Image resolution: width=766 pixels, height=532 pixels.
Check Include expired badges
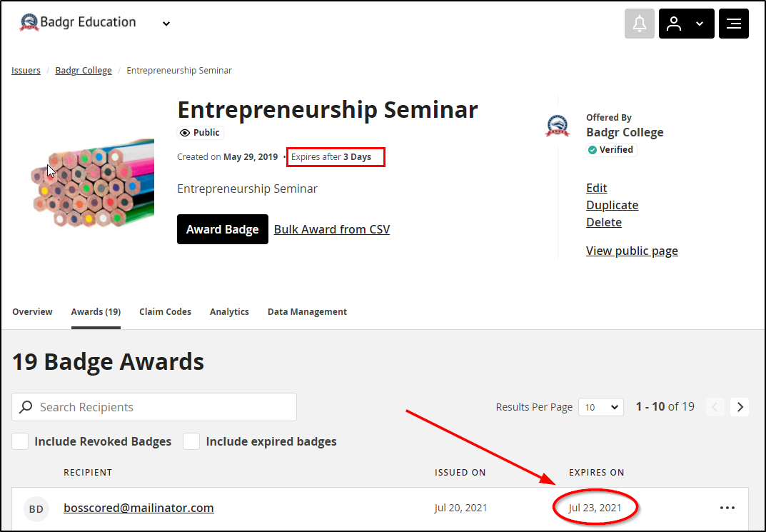coord(191,441)
